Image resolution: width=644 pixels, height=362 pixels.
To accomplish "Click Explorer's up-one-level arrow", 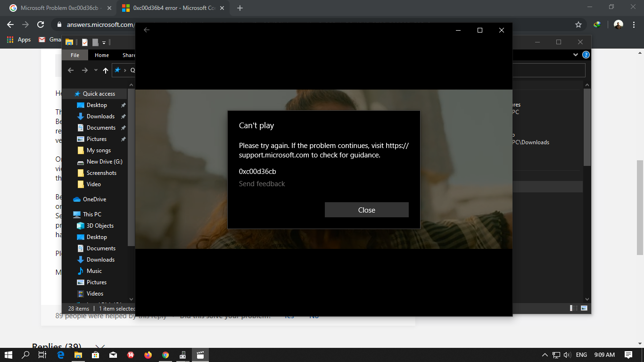I will point(106,70).
